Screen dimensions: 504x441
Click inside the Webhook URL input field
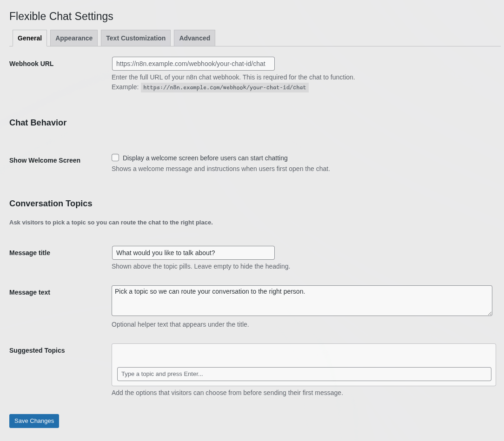point(193,63)
